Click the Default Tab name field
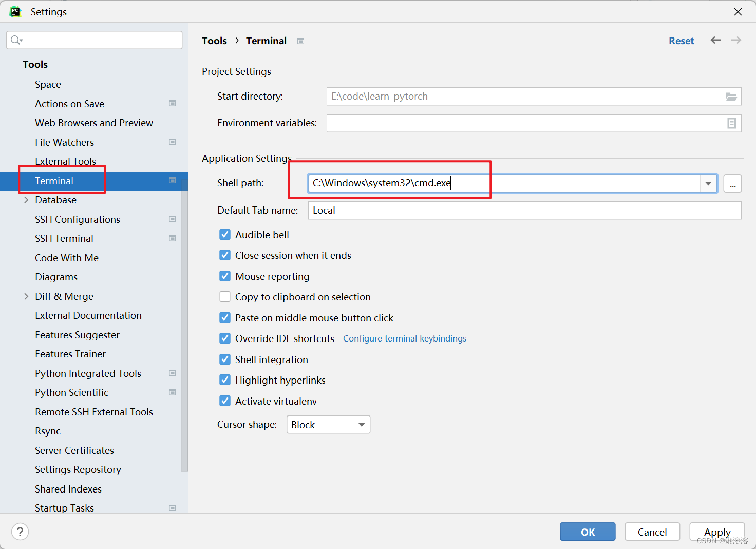The width and height of the screenshot is (756, 549). pyautogui.click(x=524, y=210)
